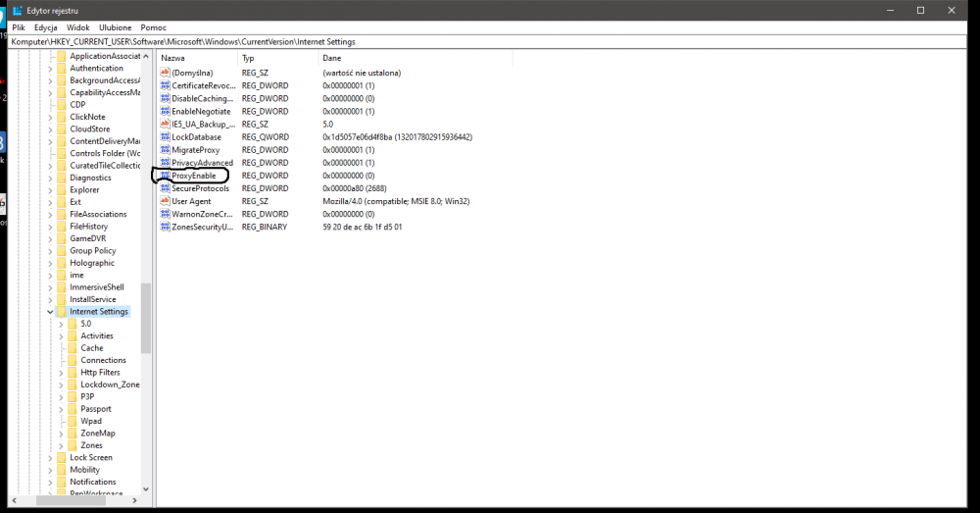Click the SecureProtocols value icon
The height and width of the screenshot is (513, 980).
(165, 188)
